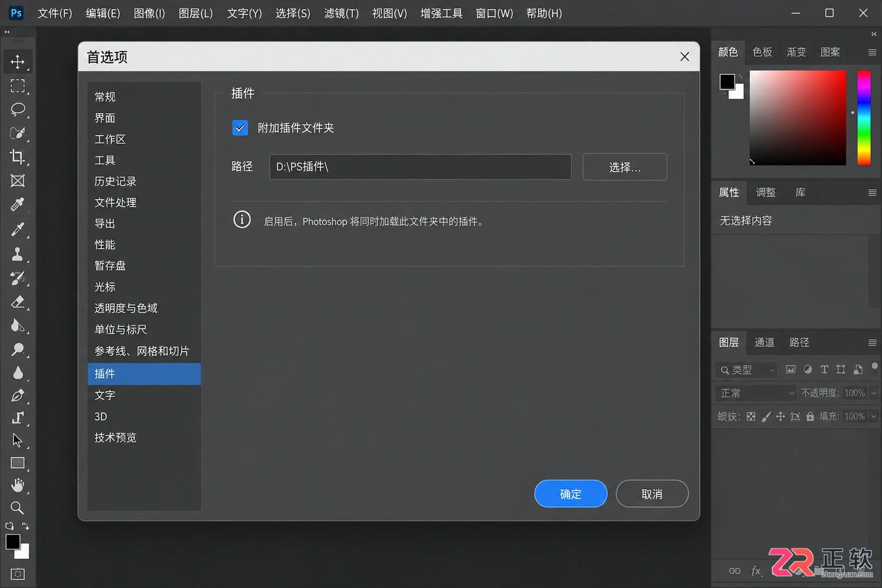
Task: Select the Hand tool
Action: point(18,486)
